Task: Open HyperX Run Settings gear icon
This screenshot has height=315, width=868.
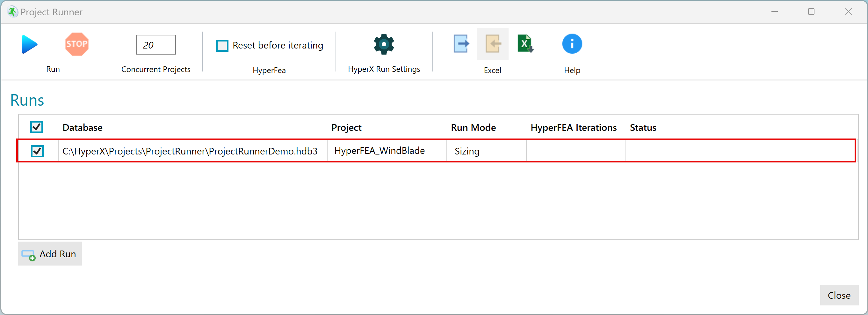Action: 384,44
